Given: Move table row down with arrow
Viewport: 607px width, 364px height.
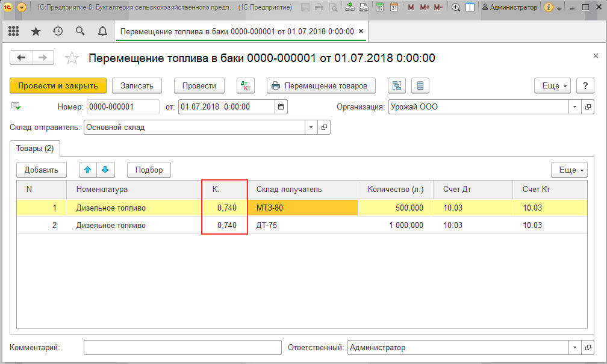Looking at the screenshot, I should (105, 170).
